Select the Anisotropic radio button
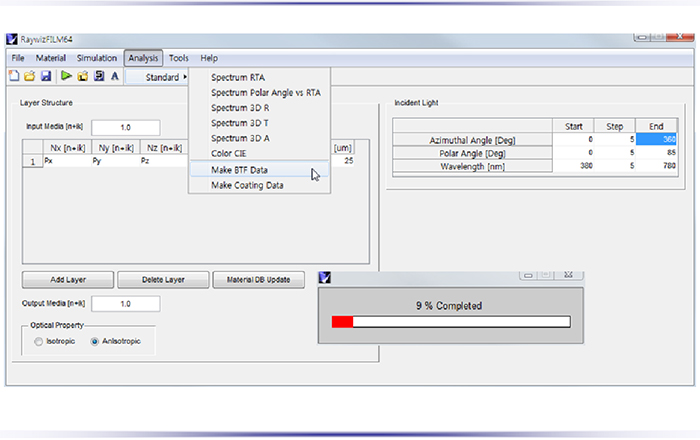The image size is (700, 440). coord(96,341)
